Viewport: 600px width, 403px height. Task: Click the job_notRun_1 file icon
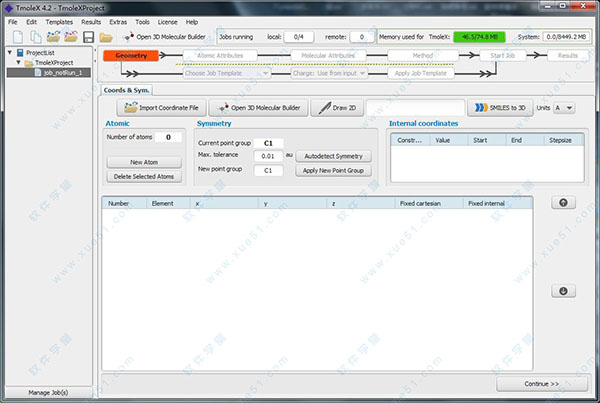tap(38, 72)
